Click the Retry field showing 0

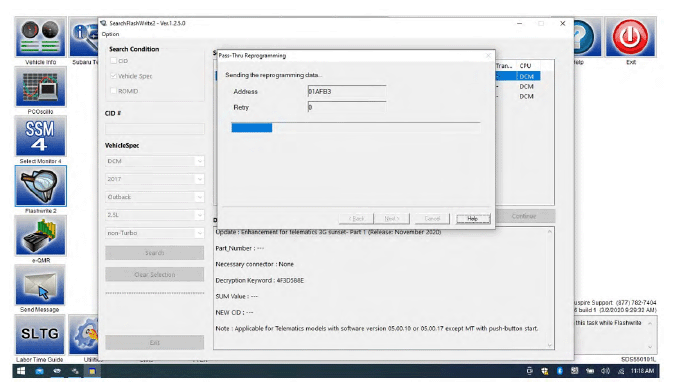pos(347,107)
